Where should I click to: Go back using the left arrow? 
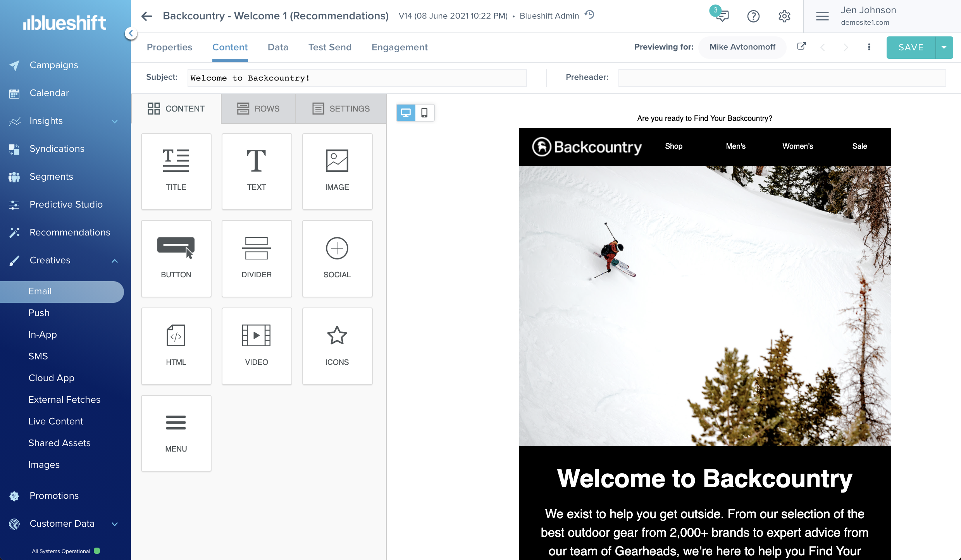(x=146, y=16)
